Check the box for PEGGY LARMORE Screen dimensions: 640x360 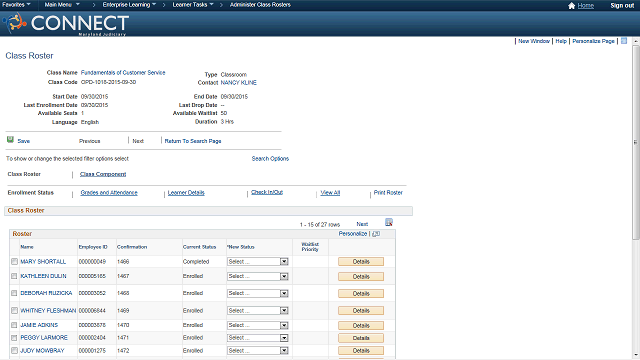14,338
